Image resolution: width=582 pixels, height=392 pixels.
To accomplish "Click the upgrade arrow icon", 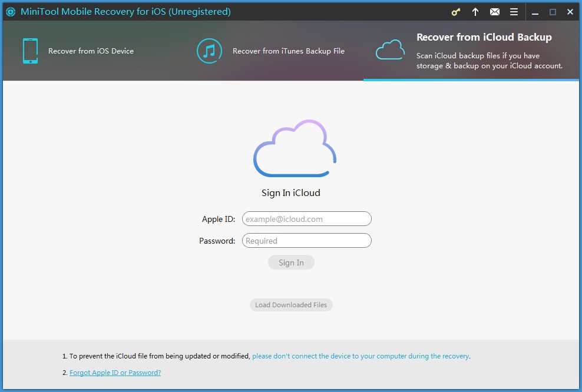I will [x=475, y=12].
